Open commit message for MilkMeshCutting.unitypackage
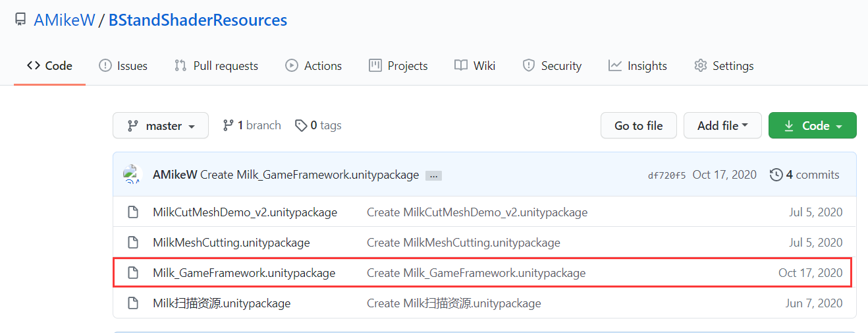The height and width of the screenshot is (333, 868). coord(464,243)
